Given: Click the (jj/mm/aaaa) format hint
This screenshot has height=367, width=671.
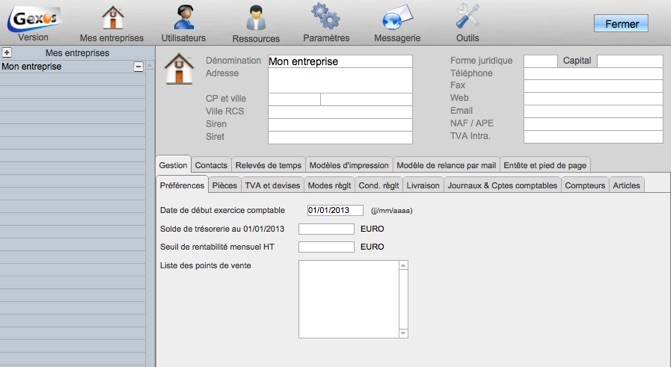Looking at the screenshot, I should coord(391,210).
